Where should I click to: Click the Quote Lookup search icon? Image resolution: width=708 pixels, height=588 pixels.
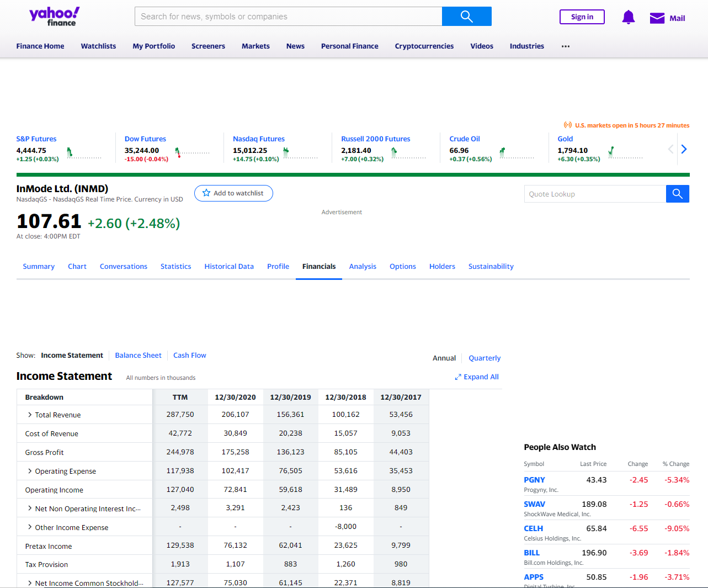click(678, 194)
